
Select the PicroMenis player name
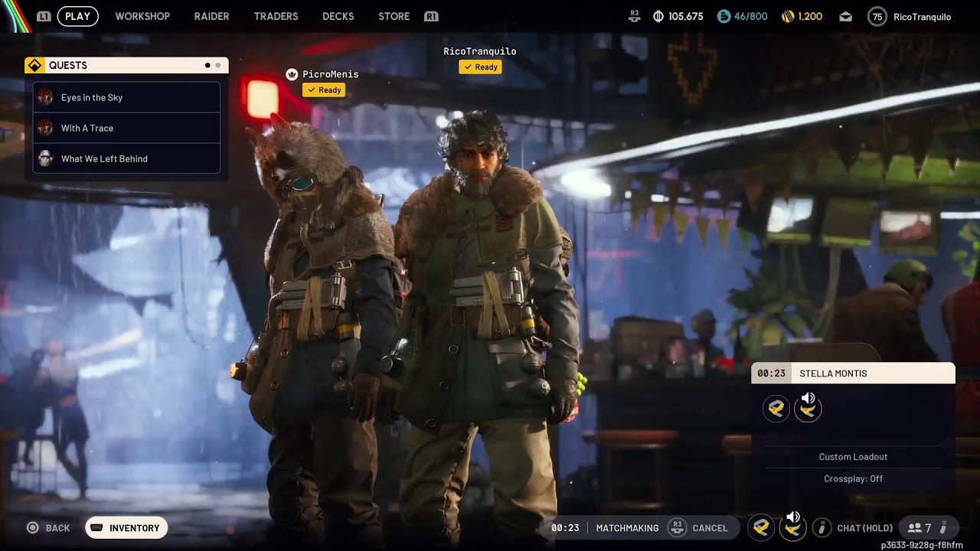[x=331, y=74]
